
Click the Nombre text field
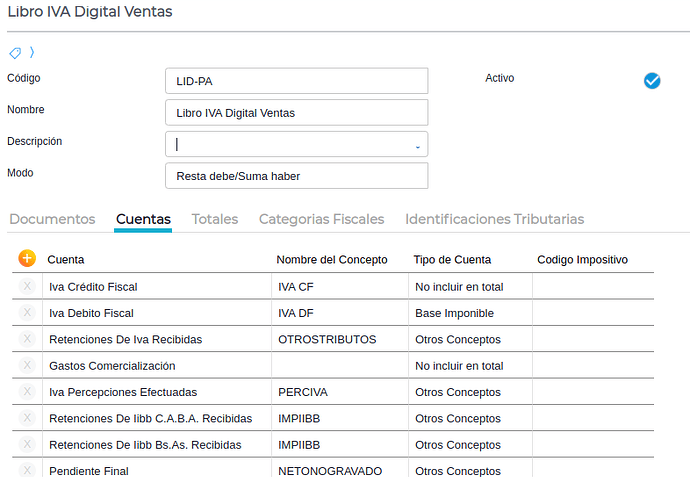click(x=296, y=113)
